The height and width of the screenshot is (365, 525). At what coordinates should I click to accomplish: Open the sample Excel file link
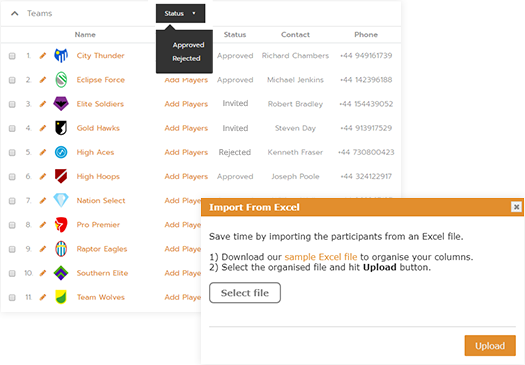tap(321, 257)
